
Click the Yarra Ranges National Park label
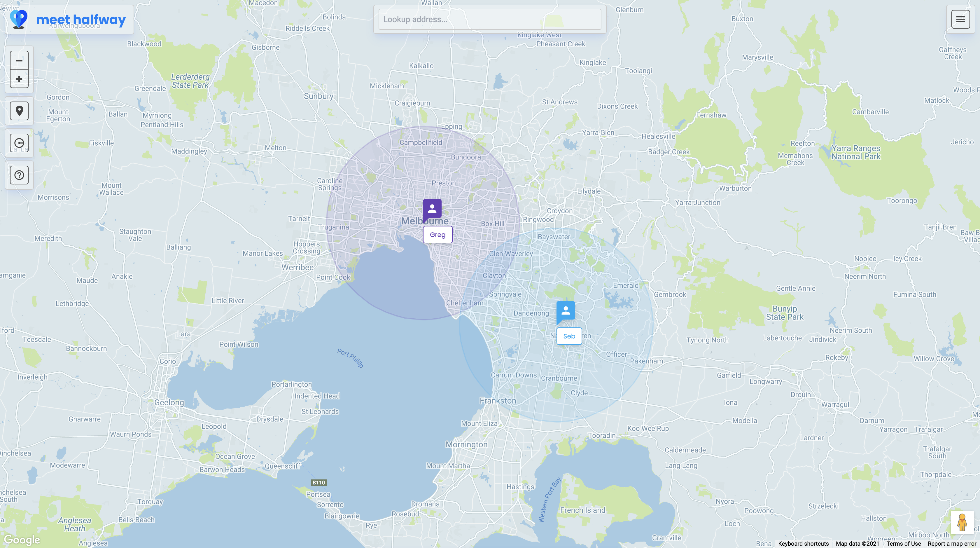855,153
